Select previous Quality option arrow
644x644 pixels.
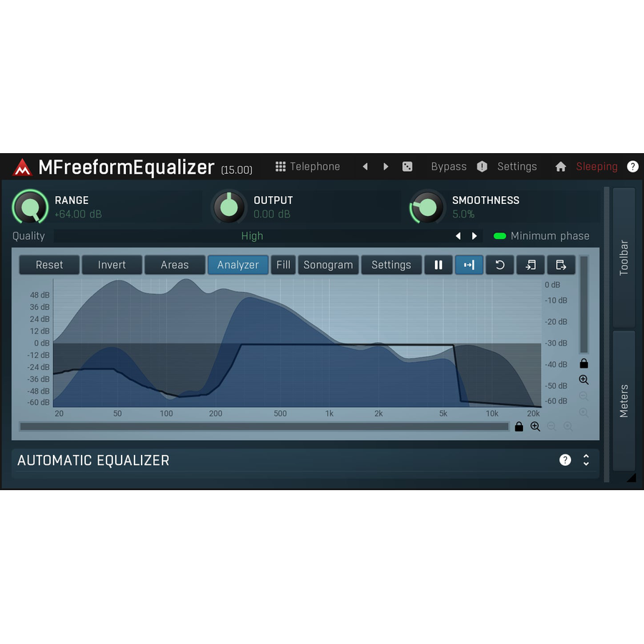coord(458,235)
